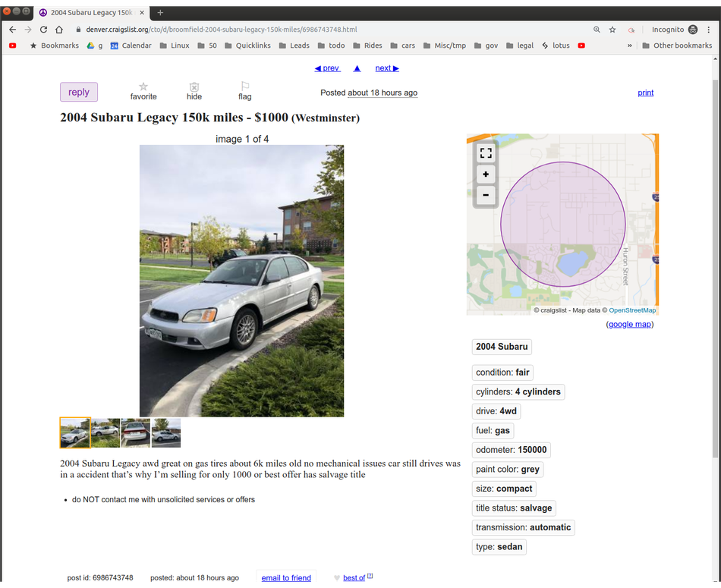This screenshot has height=588, width=721.
Task: Select the 2004 Subaru Legacy tab
Action: coord(92,12)
